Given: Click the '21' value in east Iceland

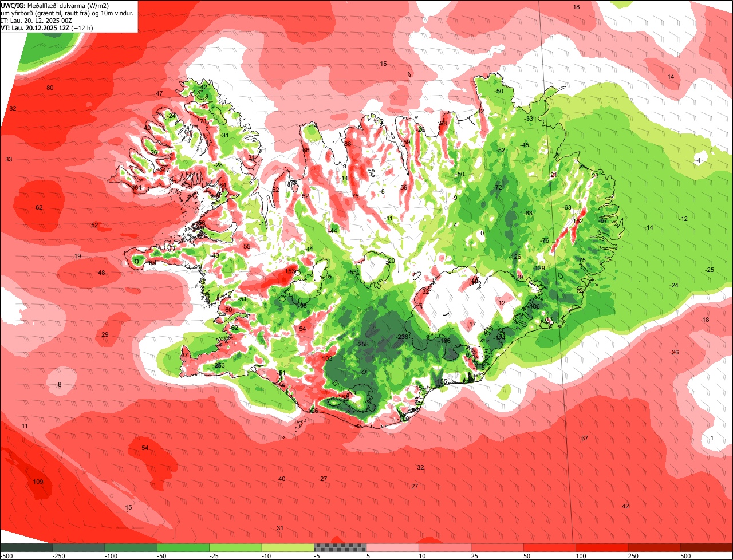Looking at the screenshot, I should click(x=553, y=175).
